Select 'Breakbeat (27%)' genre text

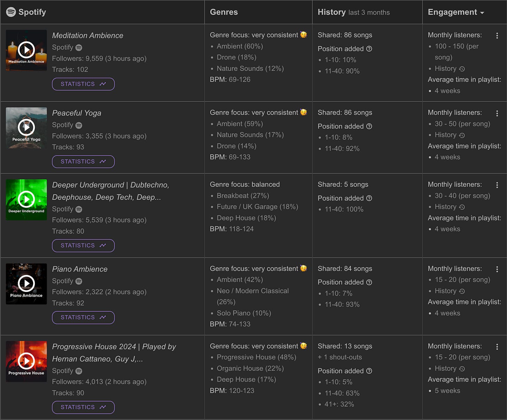[x=243, y=196]
